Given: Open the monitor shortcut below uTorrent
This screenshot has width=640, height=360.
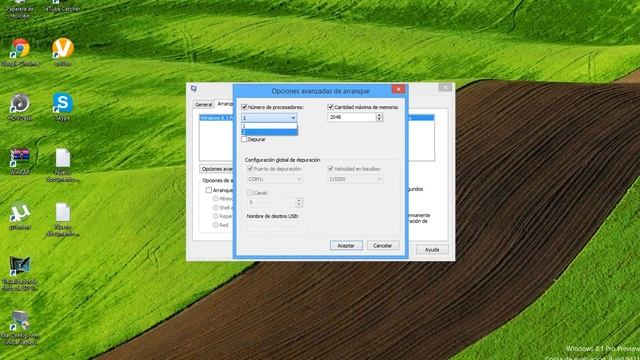Looking at the screenshot, I should [20, 267].
